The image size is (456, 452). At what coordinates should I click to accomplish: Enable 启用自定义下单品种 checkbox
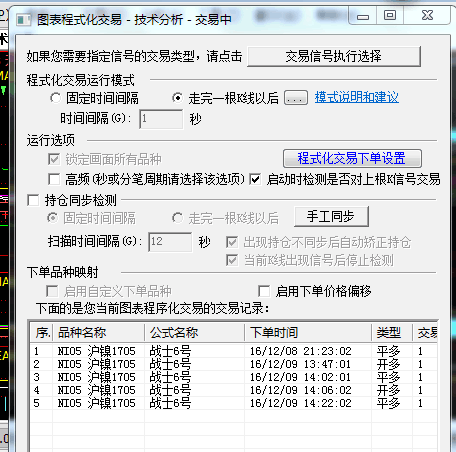52,291
